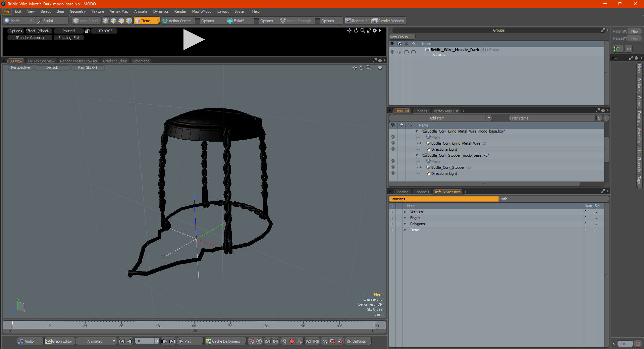Switch to the Channels tab
Viewport: 644px width, 349px height.
click(x=422, y=192)
